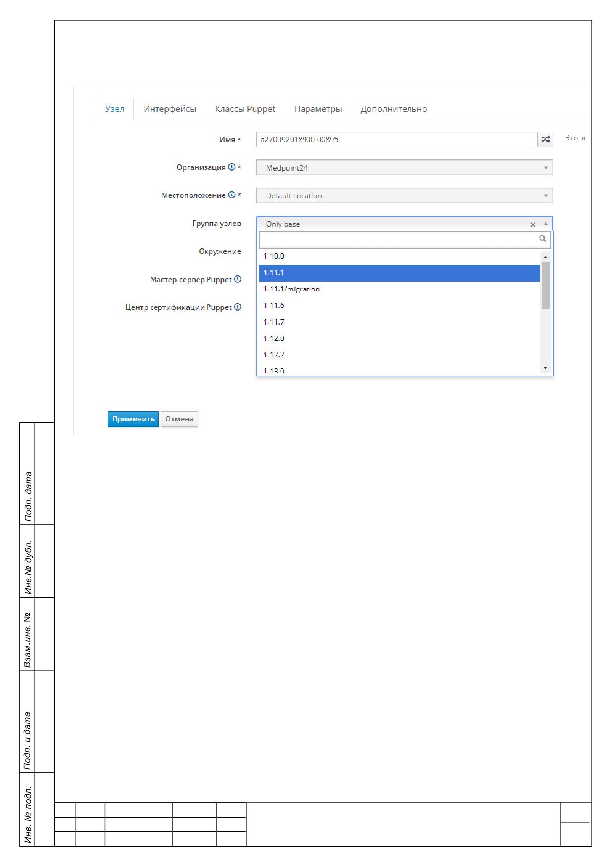
Task: Open the Местоположение info icon
Action: click(231, 195)
